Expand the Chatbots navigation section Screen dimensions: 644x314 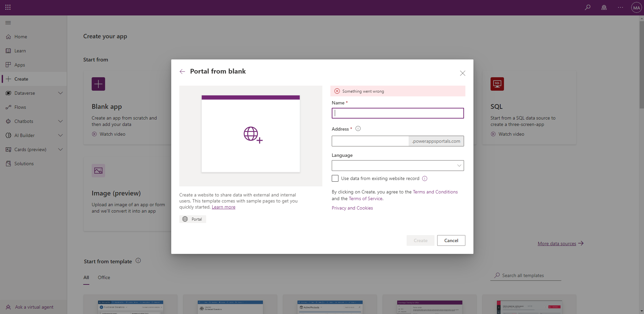(x=60, y=121)
